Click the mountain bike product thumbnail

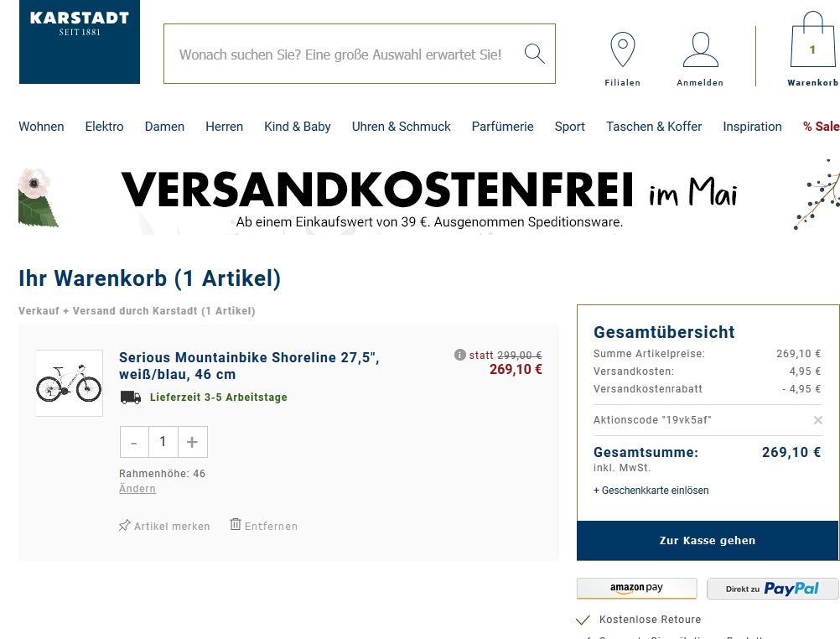point(69,382)
